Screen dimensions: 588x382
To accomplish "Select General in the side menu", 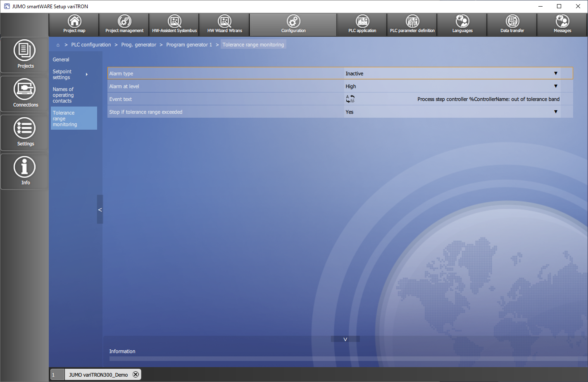I will point(61,59).
